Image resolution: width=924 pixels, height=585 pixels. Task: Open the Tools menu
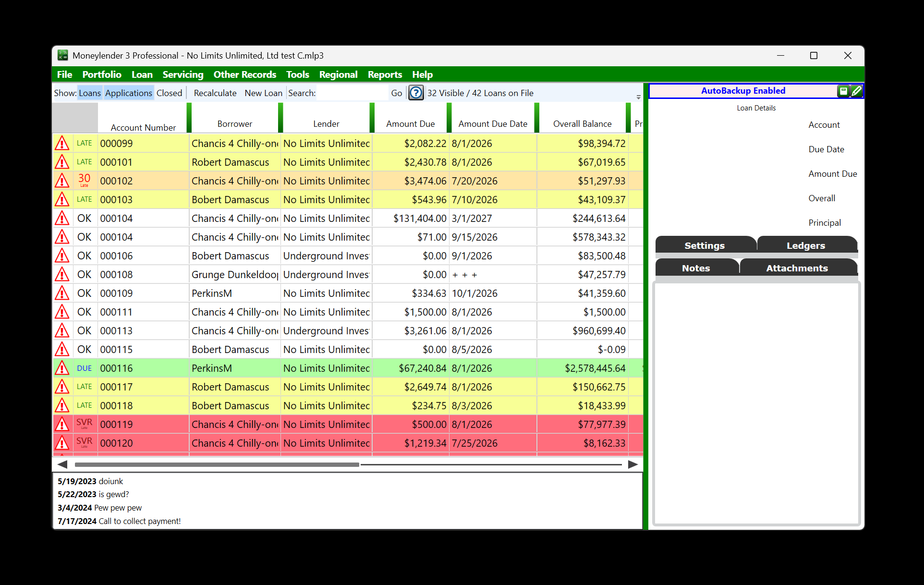[298, 74]
